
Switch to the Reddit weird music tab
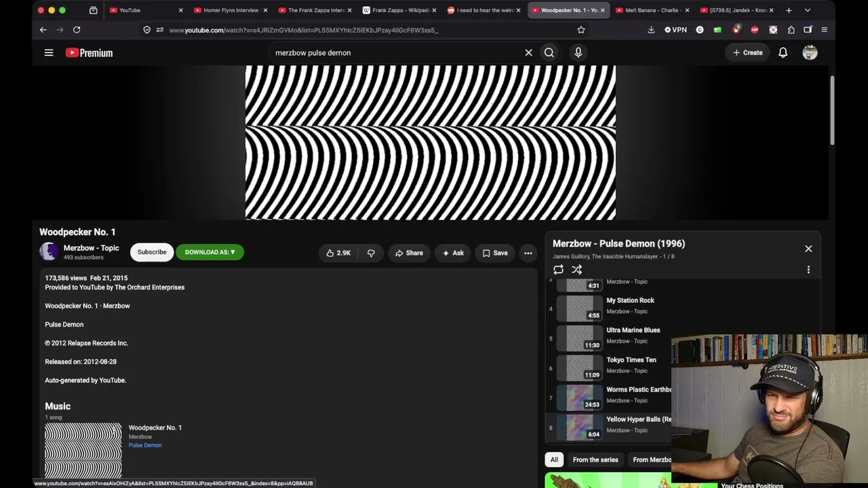tap(484, 10)
